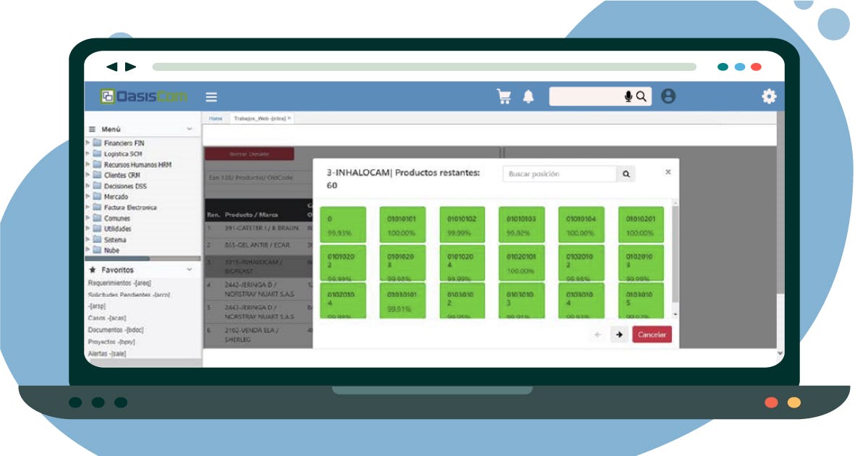Go to previous page arrow in dialog
868x456 pixels.
pyautogui.click(x=597, y=334)
